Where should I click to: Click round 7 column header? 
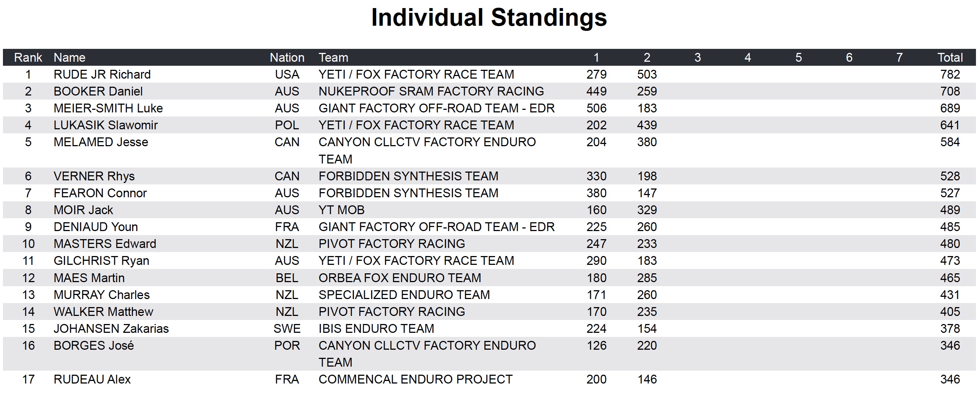coord(899,58)
